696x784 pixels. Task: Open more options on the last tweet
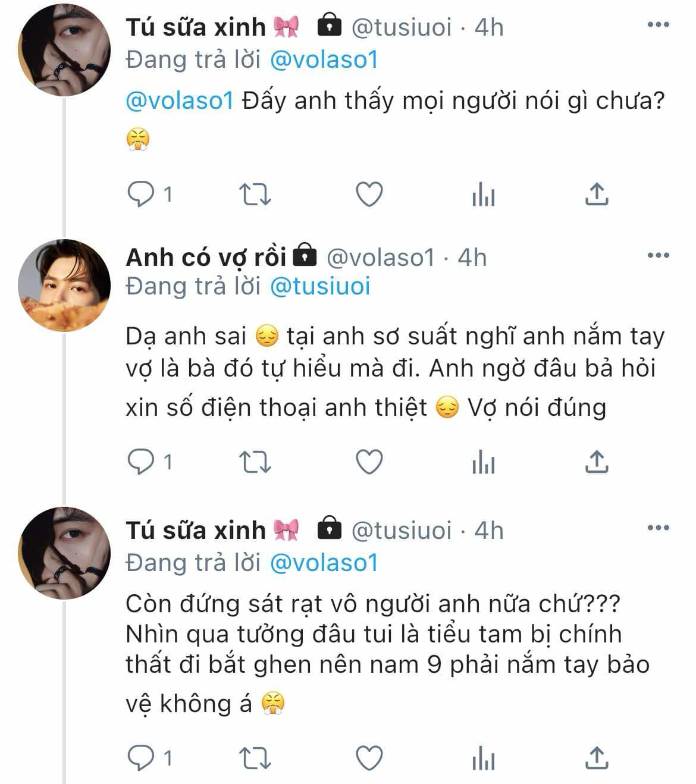pos(659,528)
